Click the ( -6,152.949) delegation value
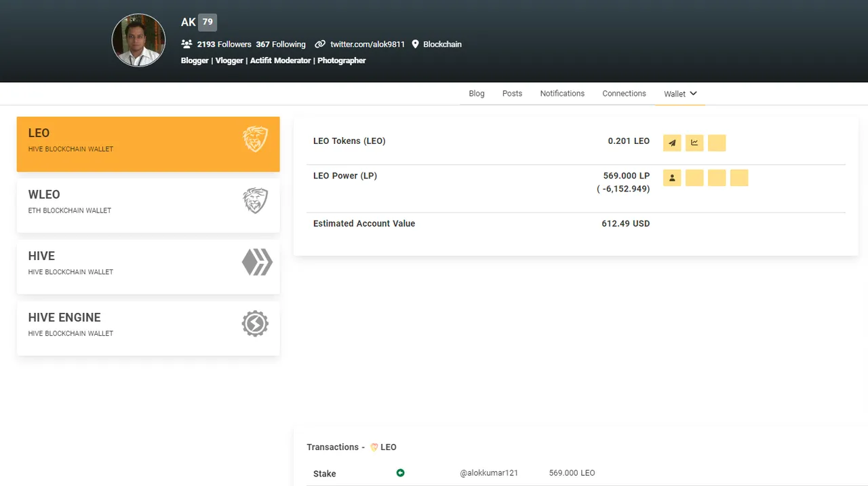 623,189
